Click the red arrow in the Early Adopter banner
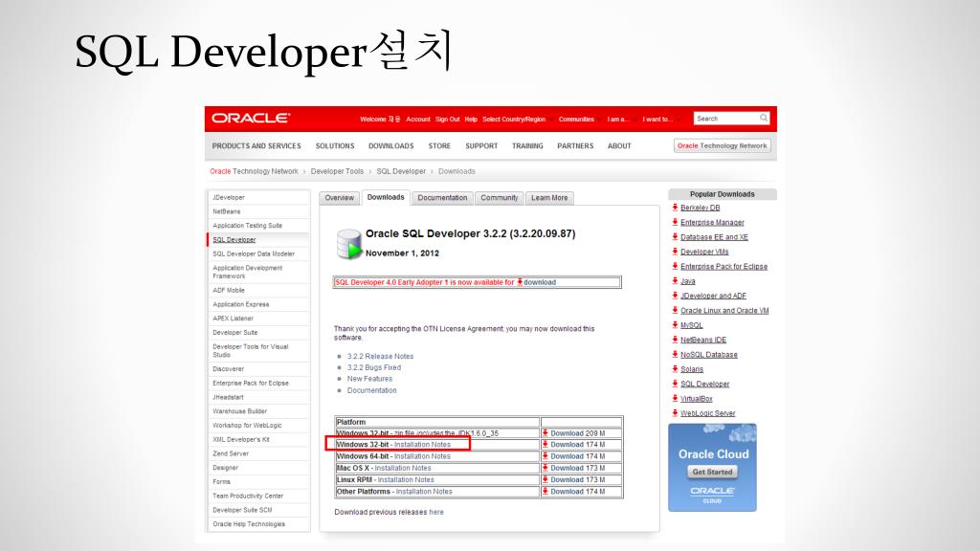980x551 pixels. [x=520, y=282]
